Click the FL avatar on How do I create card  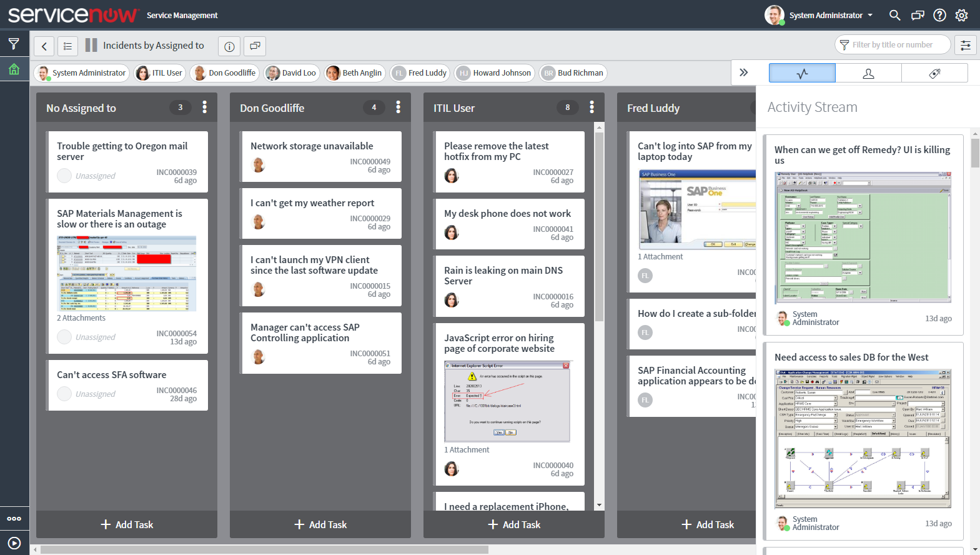tap(645, 332)
